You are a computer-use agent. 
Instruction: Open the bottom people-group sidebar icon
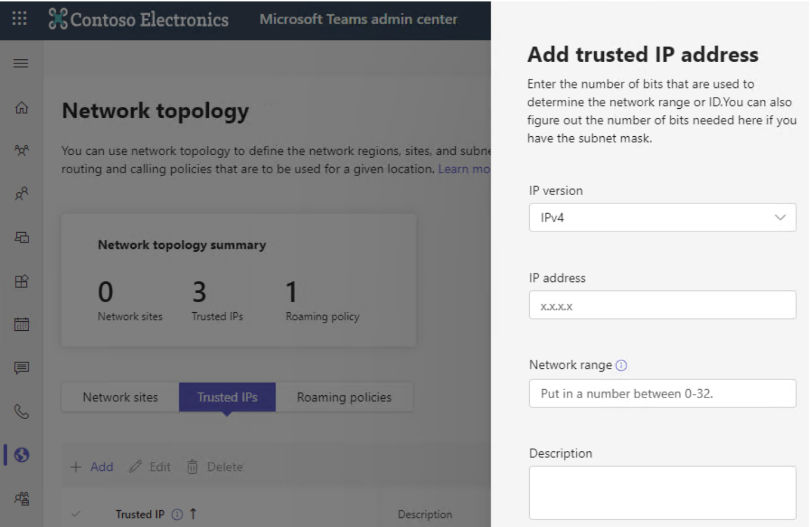(21, 498)
